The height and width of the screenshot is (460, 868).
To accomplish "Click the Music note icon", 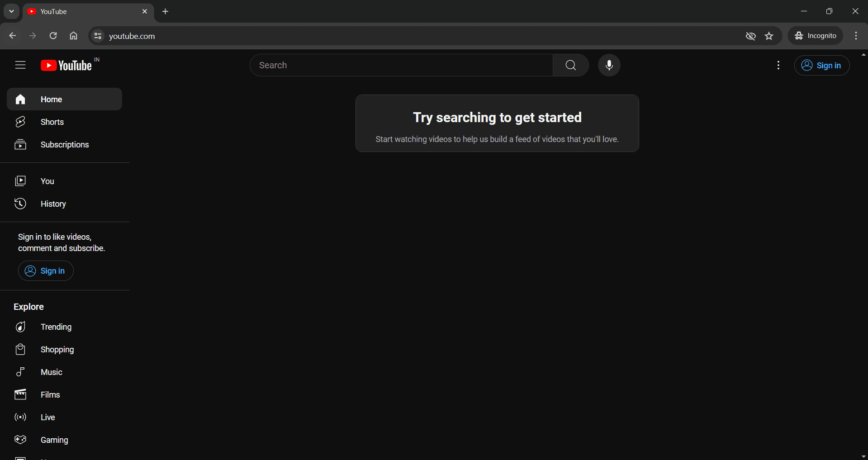I will [x=20, y=372].
